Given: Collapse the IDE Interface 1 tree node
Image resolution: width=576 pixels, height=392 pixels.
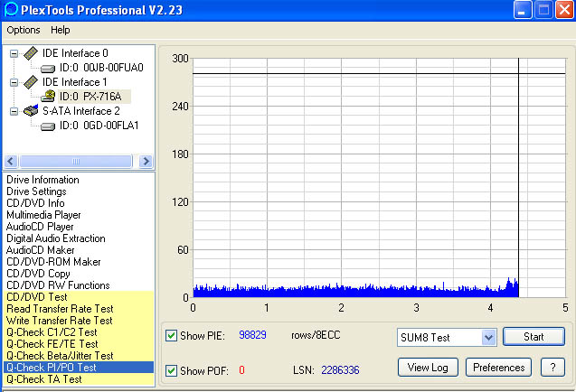Looking at the screenshot, I should [14, 82].
